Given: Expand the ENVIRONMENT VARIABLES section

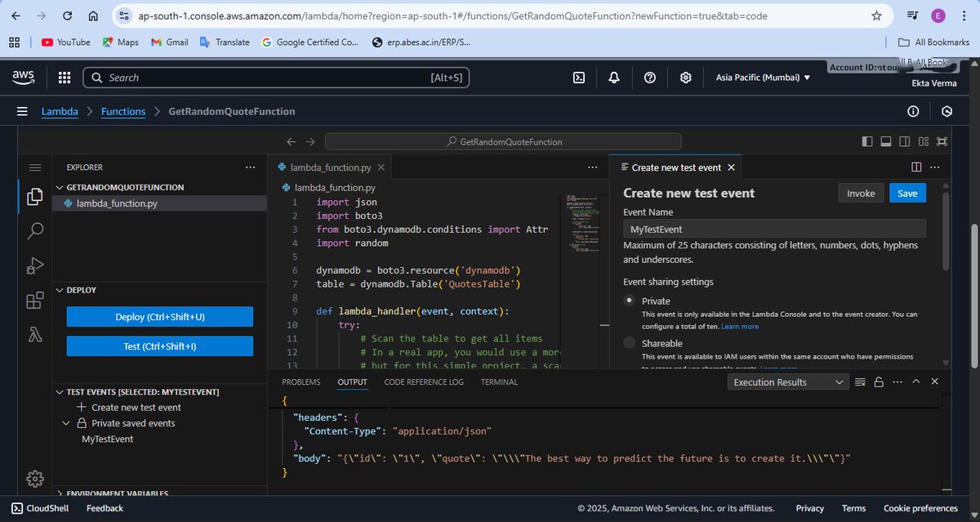Looking at the screenshot, I should coord(59,493).
